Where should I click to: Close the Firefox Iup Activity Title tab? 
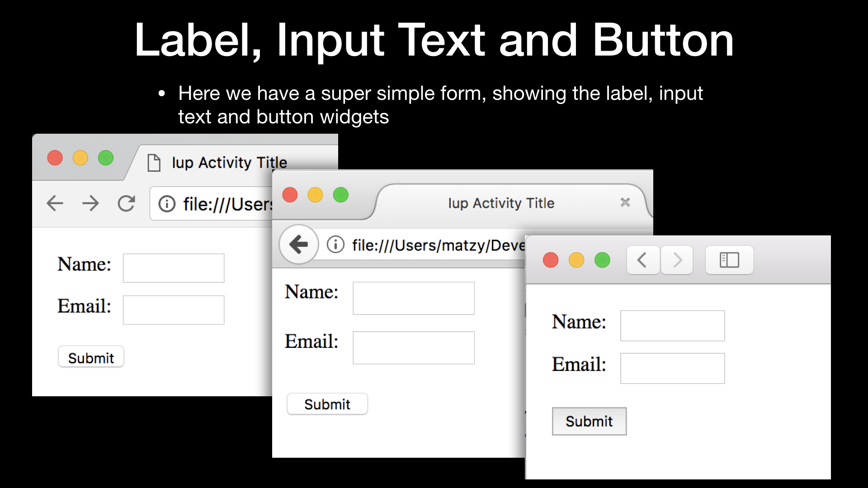pos(625,202)
